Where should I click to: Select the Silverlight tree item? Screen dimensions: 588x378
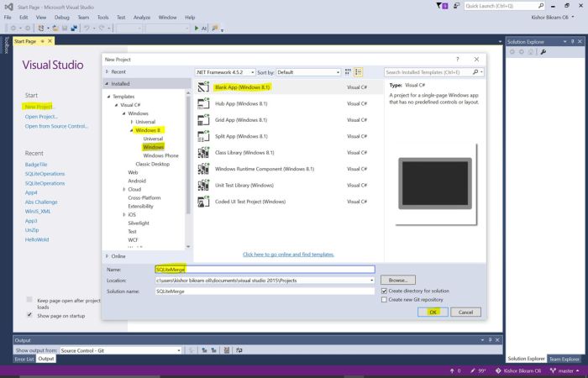point(139,223)
